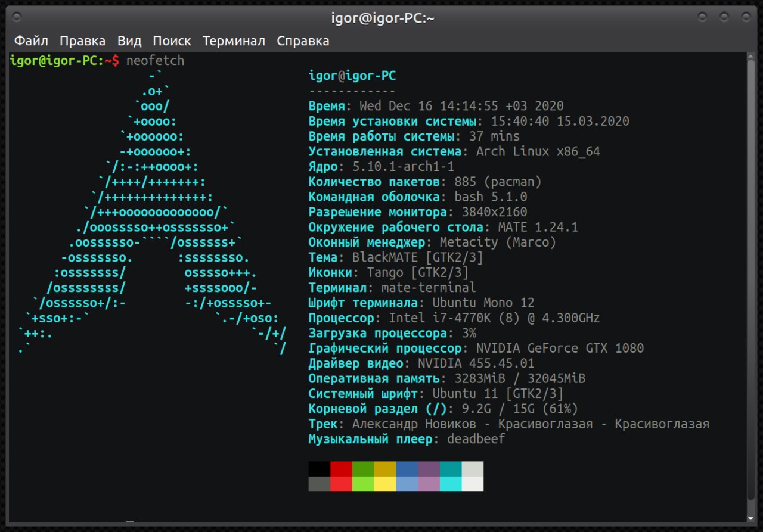Click desktop environment MATE 1.24.1
This screenshot has width=763, height=532.
pos(538,227)
